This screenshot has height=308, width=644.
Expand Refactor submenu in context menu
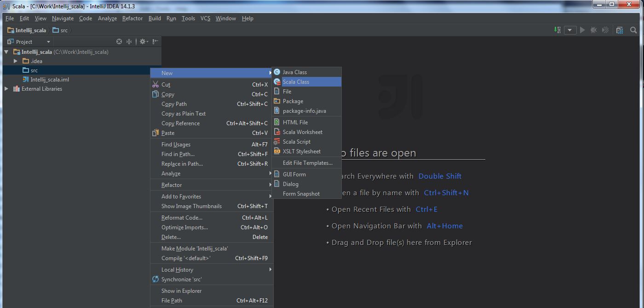click(x=212, y=185)
